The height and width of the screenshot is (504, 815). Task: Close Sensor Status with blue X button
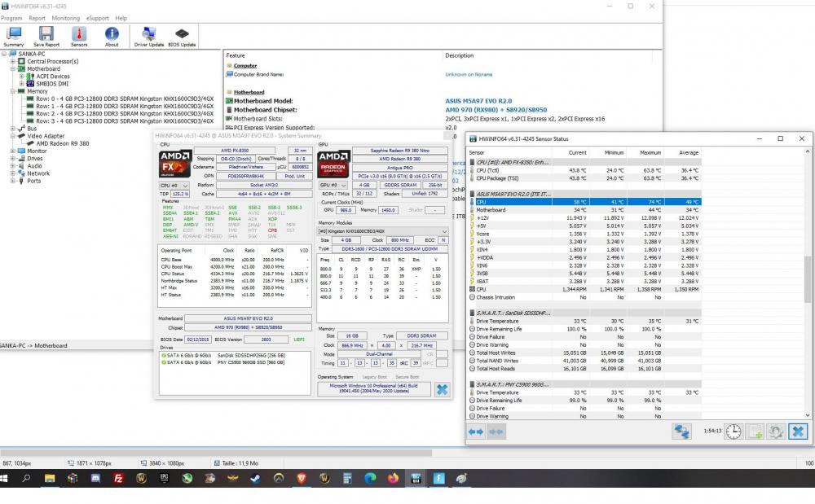pos(799,432)
